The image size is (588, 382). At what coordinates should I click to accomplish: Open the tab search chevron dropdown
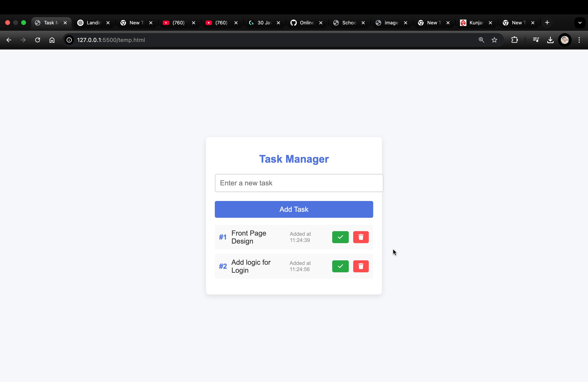[580, 23]
